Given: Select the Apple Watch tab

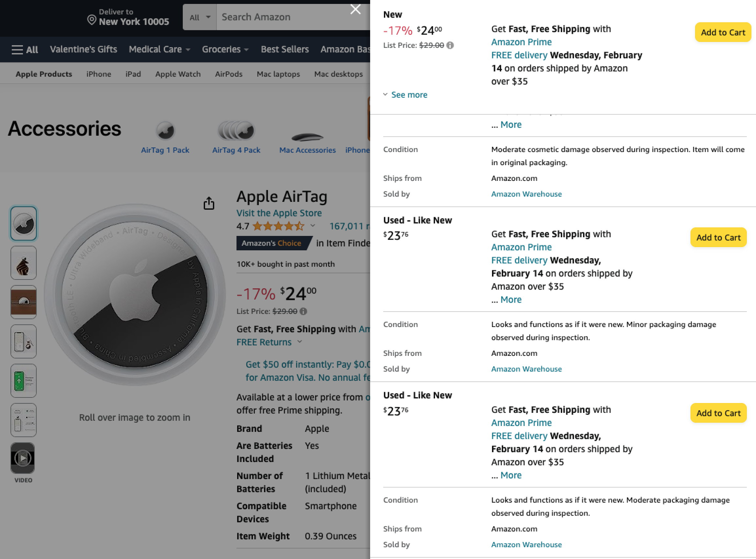Looking at the screenshot, I should tap(178, 74).
